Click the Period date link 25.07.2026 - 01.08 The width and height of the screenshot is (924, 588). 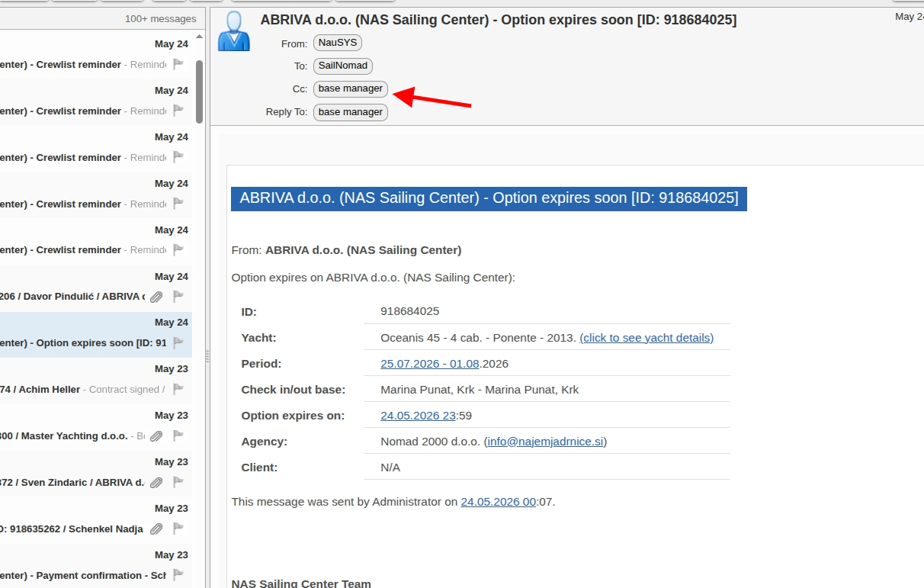coord(430,364)
